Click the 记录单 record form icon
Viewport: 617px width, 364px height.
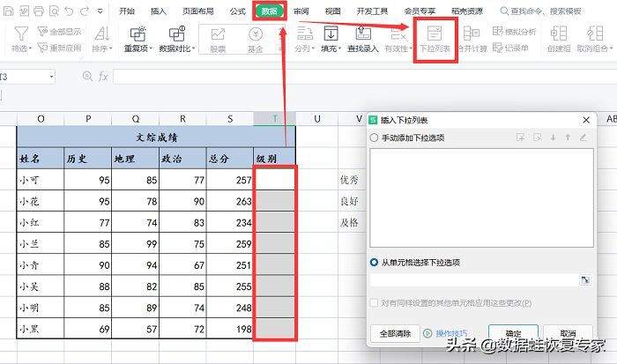(498, 48)
